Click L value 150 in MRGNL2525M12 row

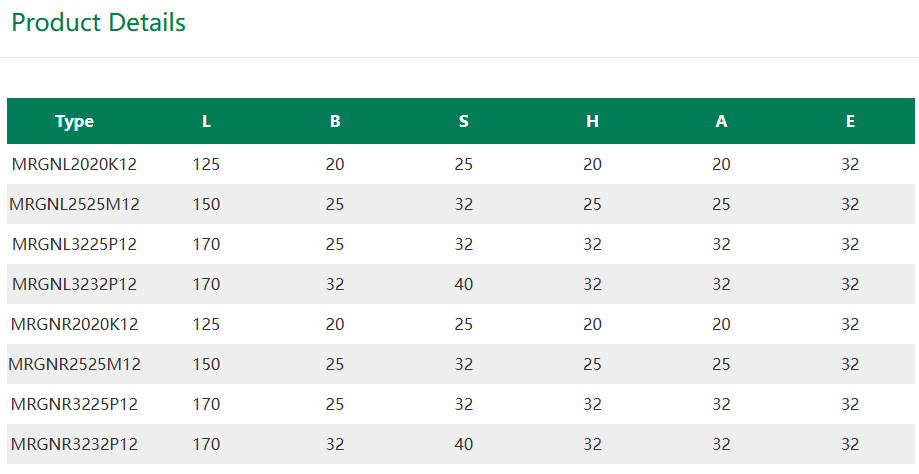coord(206,204)
